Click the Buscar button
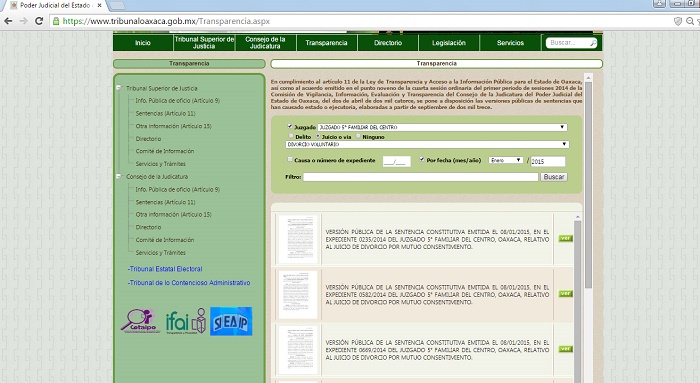The height and width of the screenshot is (383, 700). point(554,177)
